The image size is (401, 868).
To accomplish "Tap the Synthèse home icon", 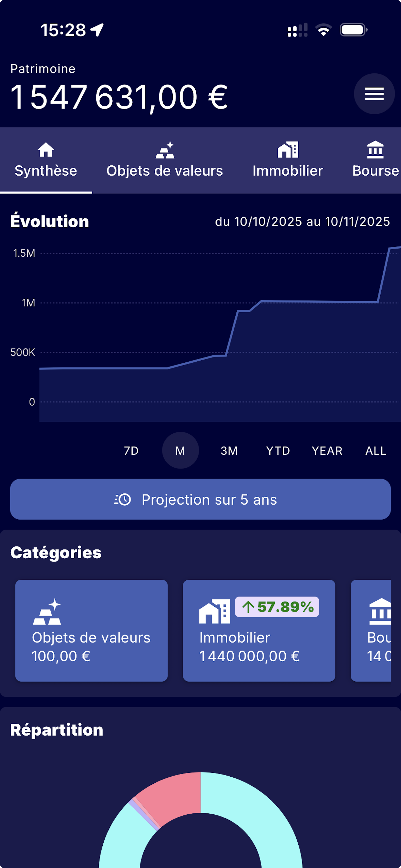I will 46,150.
